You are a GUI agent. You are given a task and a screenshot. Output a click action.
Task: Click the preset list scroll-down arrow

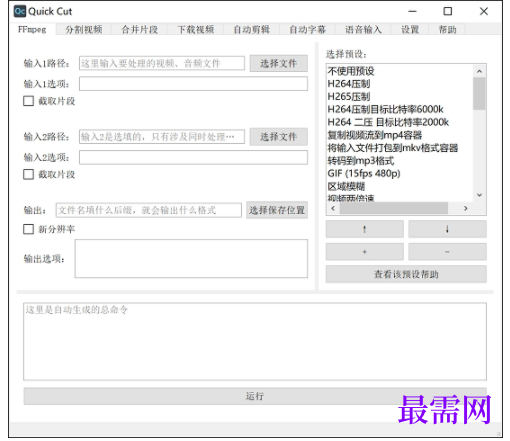point(479,195)
